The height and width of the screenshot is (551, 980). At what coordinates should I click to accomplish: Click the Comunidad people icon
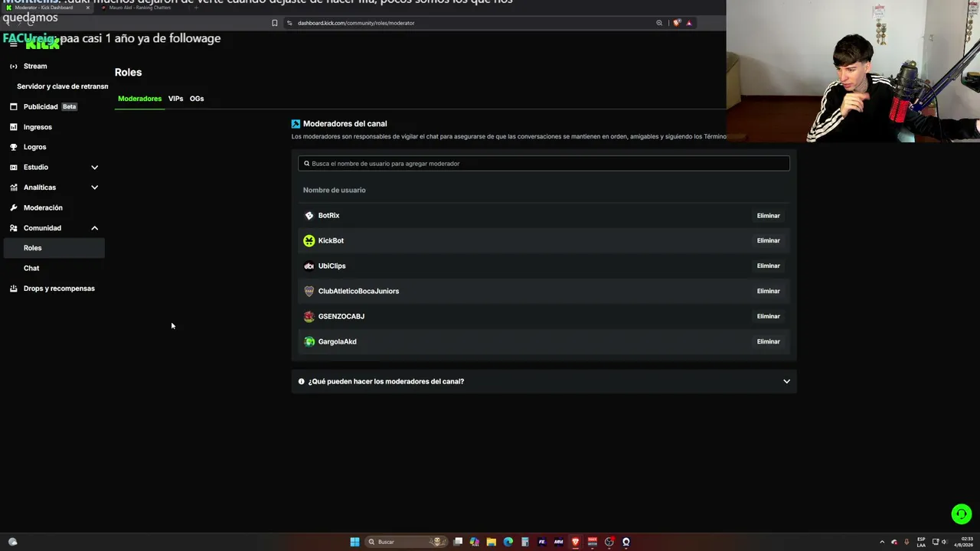(x=14, y=228)
